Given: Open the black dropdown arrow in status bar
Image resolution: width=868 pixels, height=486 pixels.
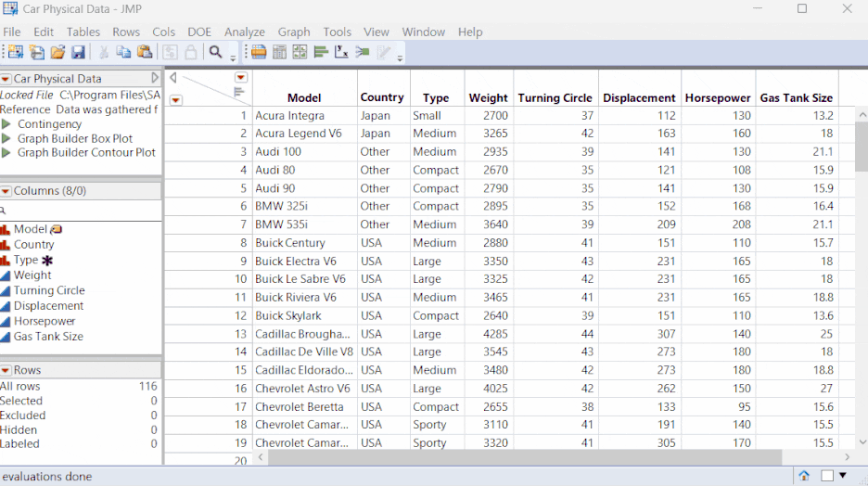Looking at the screenshot, I should pyautogui.click(x=843, y=476).
